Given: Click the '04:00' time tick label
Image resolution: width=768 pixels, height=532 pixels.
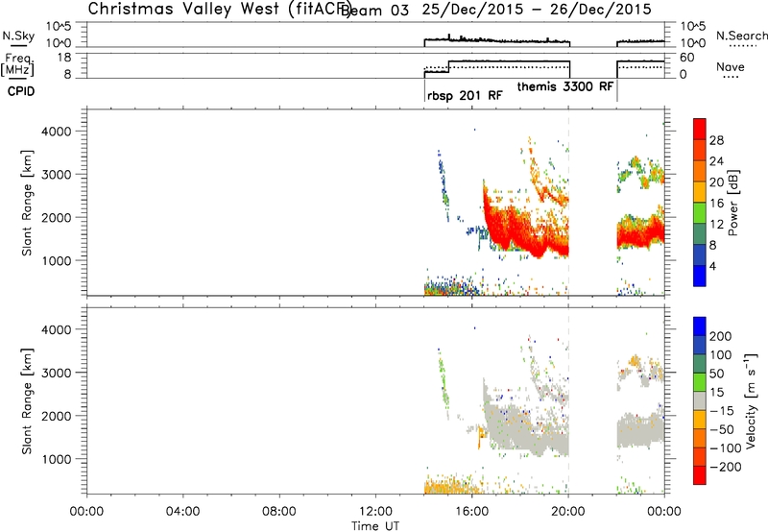Looking at the screenshot, I should [182, 512].
